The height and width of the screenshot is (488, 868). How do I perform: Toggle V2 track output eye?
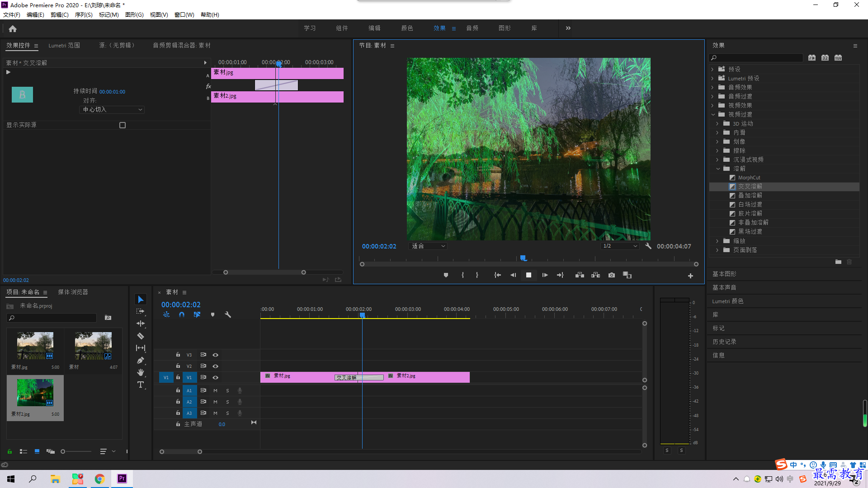[216, 366]
